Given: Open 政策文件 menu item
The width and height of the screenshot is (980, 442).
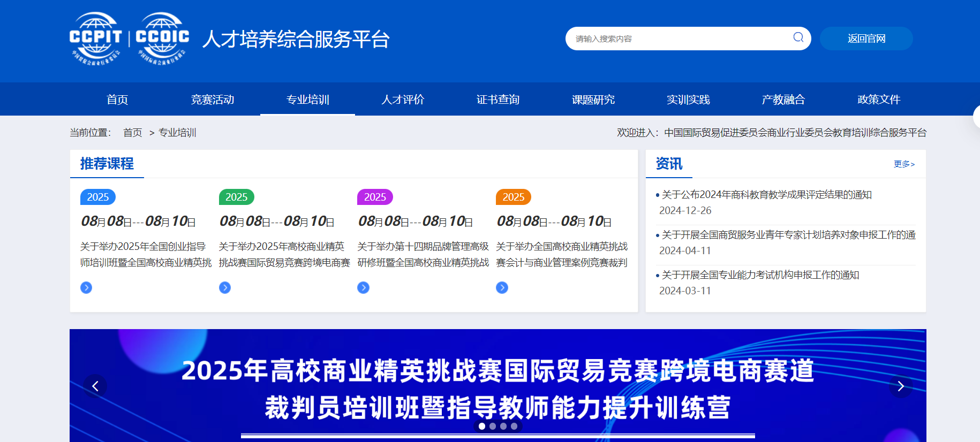Looking at the screenshot, I should pos(879,100).
